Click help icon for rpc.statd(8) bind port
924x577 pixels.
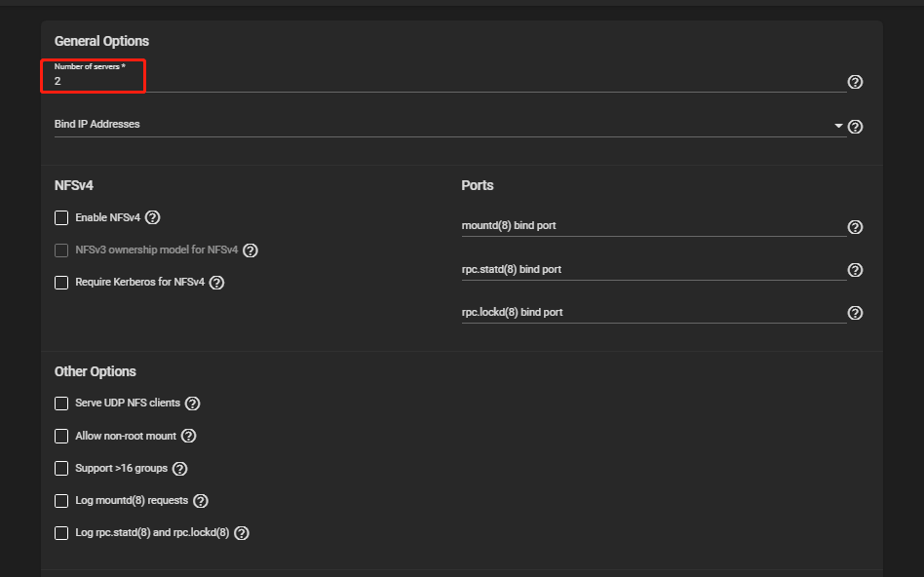[855, 270]
